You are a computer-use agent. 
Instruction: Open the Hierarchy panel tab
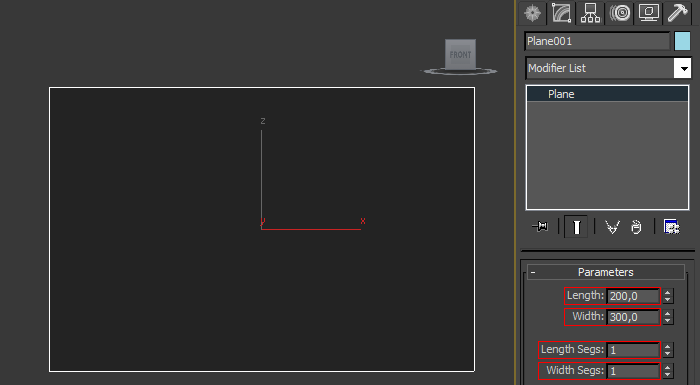point(590,13)
